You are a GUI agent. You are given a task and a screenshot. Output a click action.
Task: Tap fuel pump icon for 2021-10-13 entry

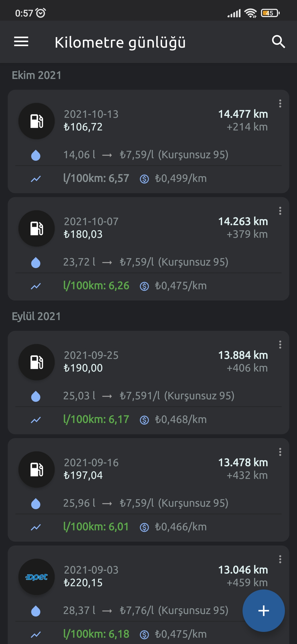tap(37, 121)
